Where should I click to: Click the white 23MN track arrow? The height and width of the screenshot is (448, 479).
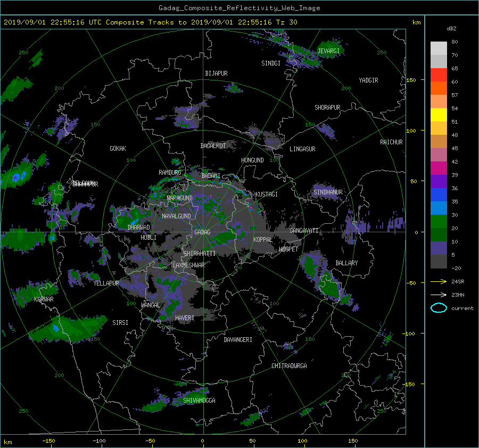(x=439, y=295)
